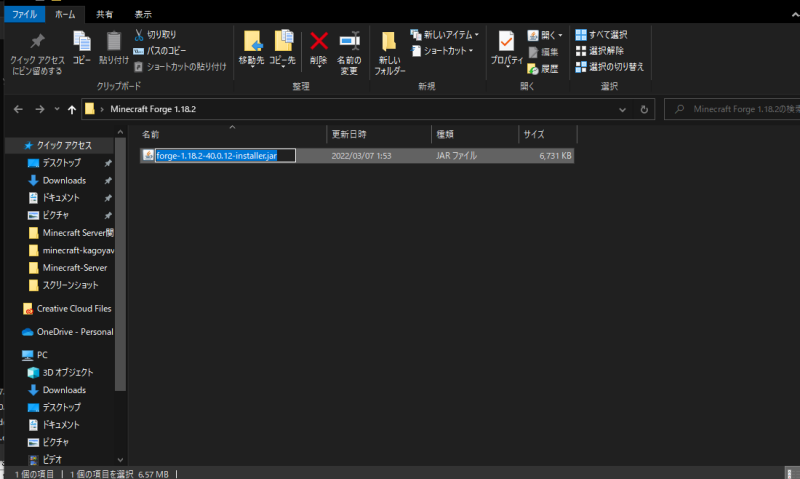Go forward with the right arrow
Viewport: 800px width, 479px height.
coord(40,109)
